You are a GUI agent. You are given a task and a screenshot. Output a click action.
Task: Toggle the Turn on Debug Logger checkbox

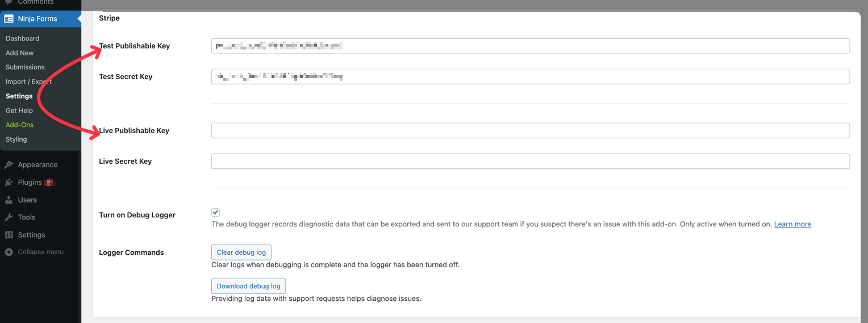216,213
